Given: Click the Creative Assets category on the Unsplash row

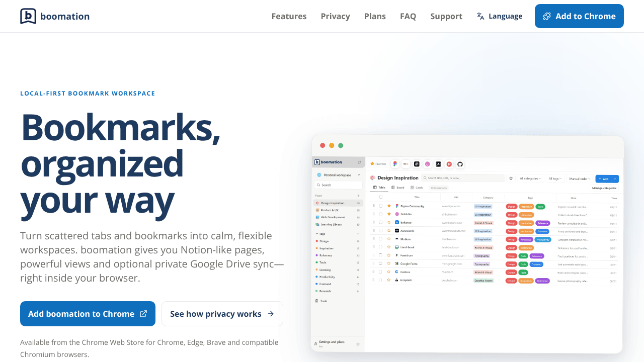Looking at the screenshot, I should [484, 280].
